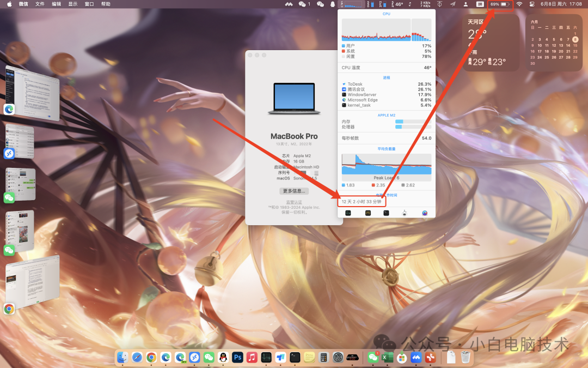Click the Peak Load average graph
588x368 pixels.
coord(386,167)
